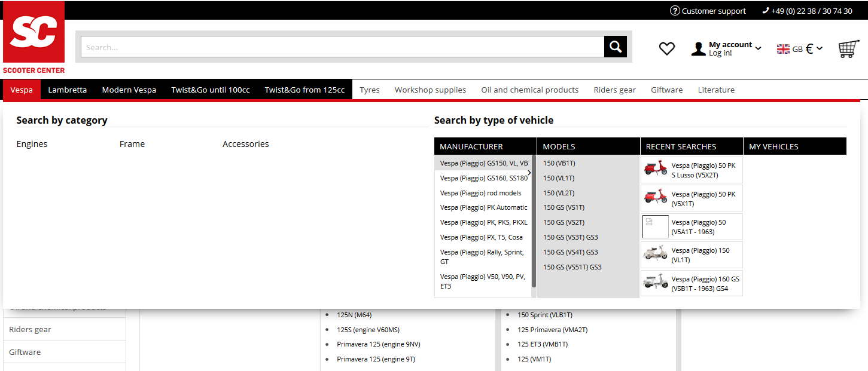Open Workshop supplies menu item

430,90
